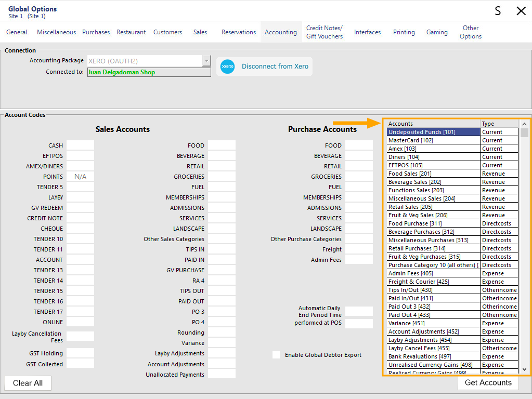The image size is (532, 399).
Task: Click the EFTPOS account code field
Action: click(80, 156)
